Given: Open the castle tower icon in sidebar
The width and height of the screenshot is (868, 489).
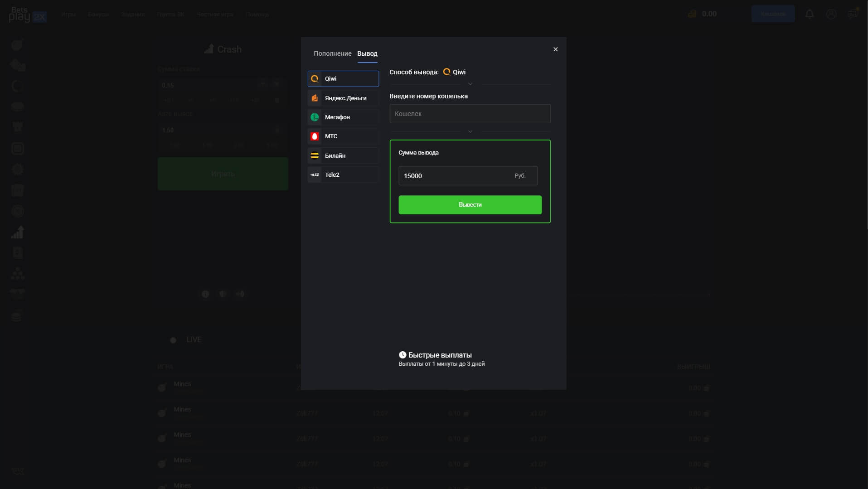Looking at the screenshot, I should pos(17,127).
